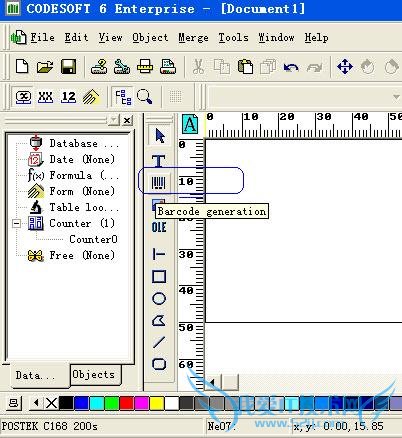Select the diagonal line tool
The width and height of the screenshot is (402, 438).
(159, 342)
